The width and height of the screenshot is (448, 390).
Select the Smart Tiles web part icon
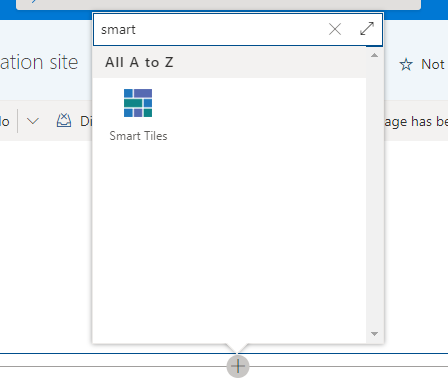click(x=138, y=103)
